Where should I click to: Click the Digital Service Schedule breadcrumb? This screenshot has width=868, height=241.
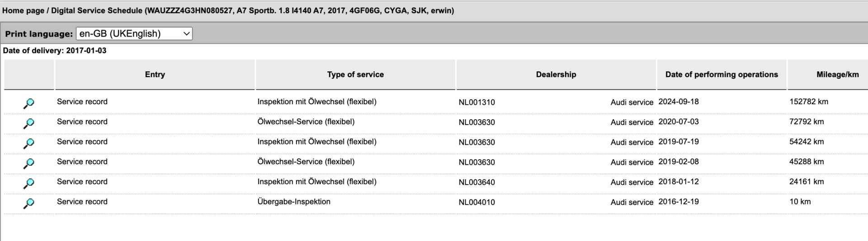pyautogui.click(x=96, y=10)
